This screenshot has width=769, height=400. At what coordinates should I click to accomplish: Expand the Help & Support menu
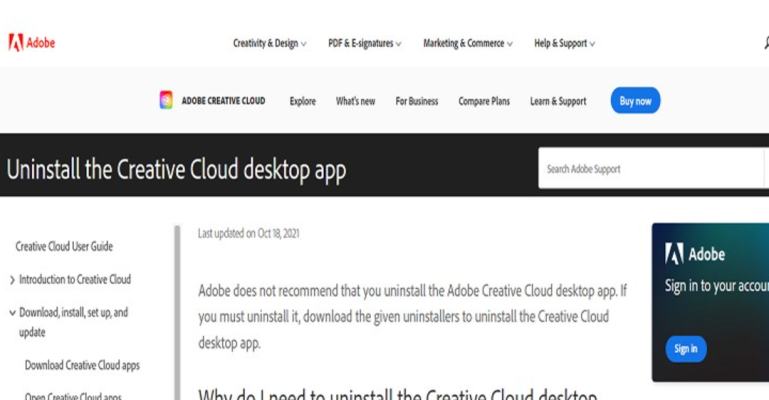click(564, 44)
